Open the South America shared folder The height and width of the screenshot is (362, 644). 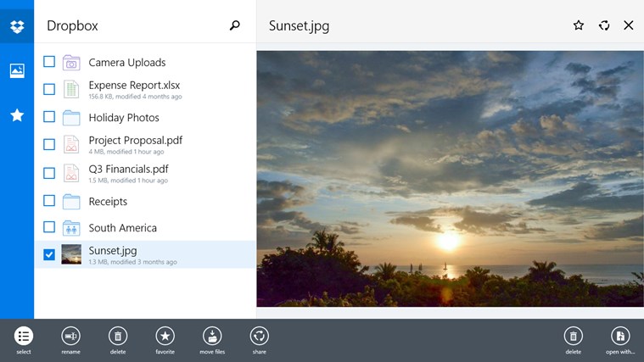(x=122, y=228)
